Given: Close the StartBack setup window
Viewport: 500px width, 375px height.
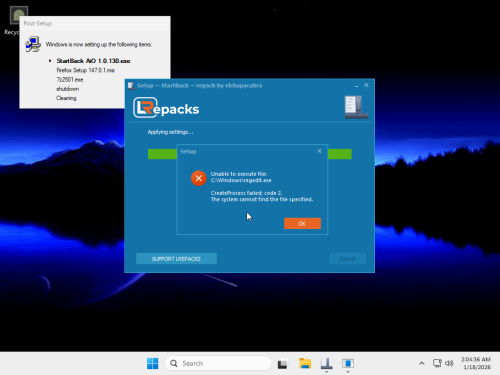Looking at the screenshot, I should (x=366, y=85).
